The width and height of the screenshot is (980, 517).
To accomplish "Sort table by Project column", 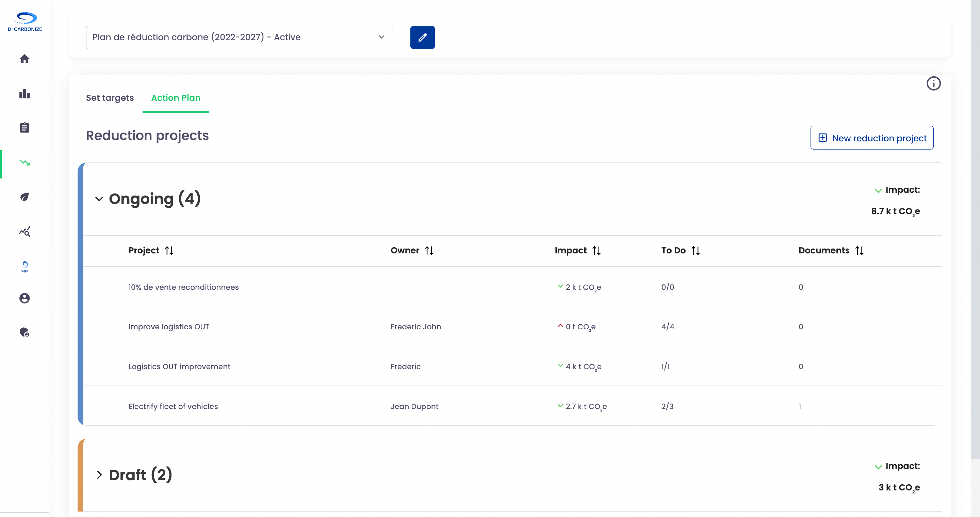I will (x=169, y=251).
